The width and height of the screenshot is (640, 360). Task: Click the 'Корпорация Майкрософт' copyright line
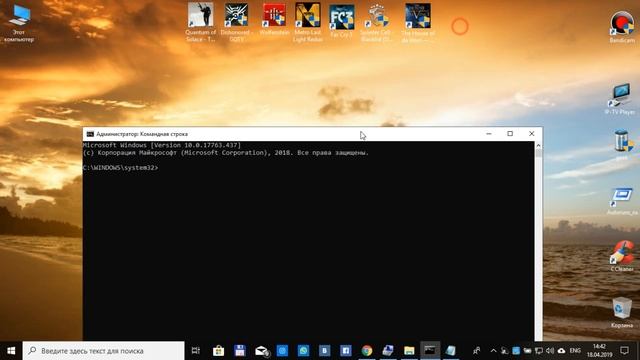click(x=226, y=153)
